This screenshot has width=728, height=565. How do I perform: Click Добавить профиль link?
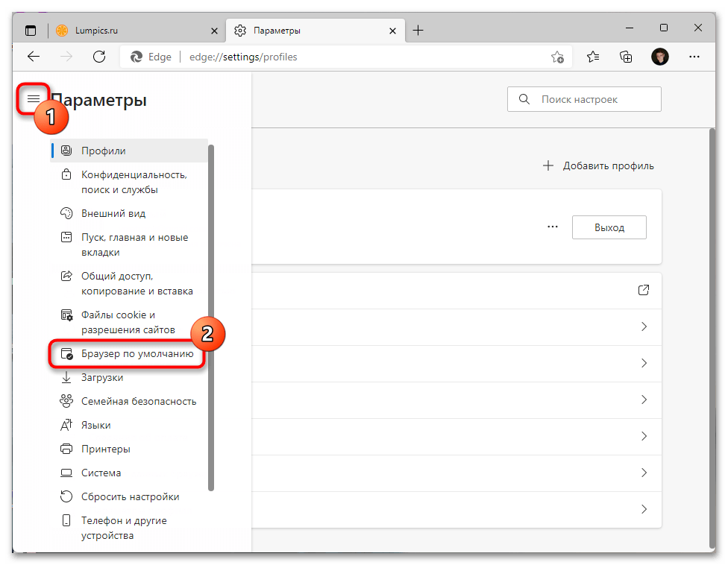click(x=598, y=165)
